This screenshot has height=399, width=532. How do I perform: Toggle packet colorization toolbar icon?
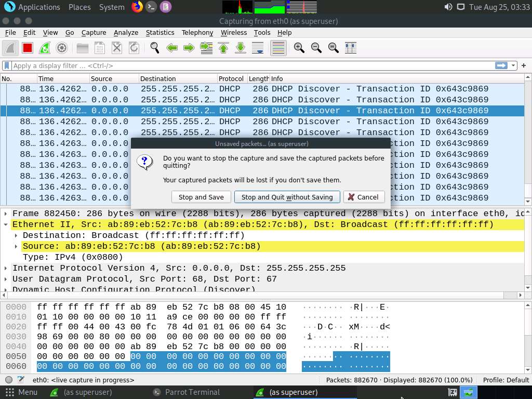point(278,48)
